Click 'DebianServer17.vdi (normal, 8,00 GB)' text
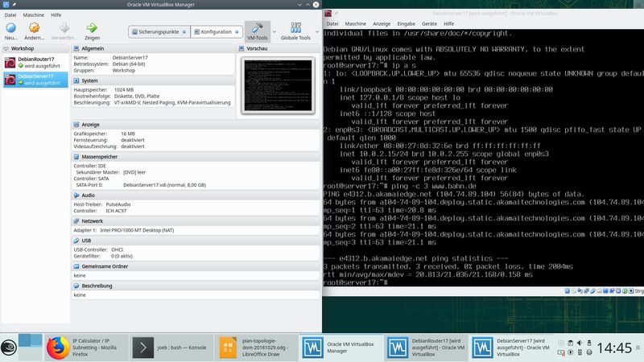The image size is (644, 362). pyautogui.click(x=164, y=185)
